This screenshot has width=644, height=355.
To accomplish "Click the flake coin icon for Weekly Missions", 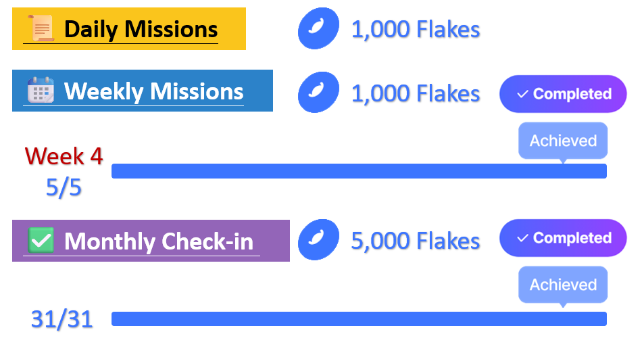I will pos(318,93).
